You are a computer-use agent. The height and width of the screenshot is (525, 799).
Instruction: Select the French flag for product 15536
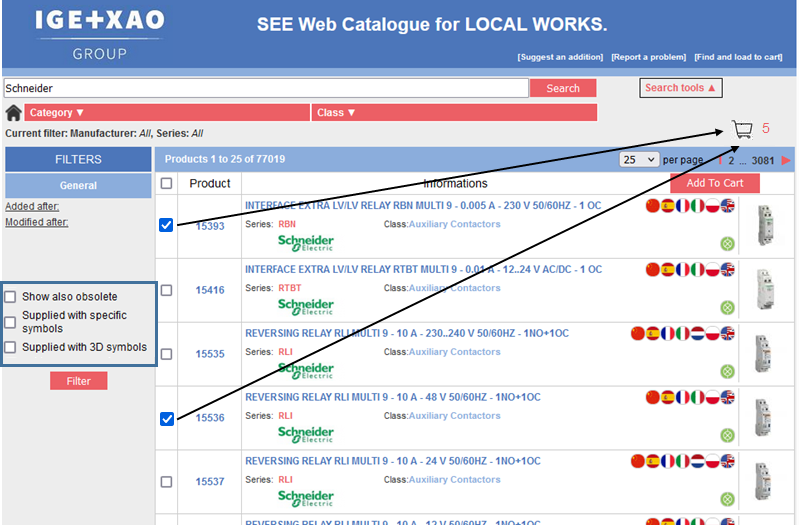(683, 397)
